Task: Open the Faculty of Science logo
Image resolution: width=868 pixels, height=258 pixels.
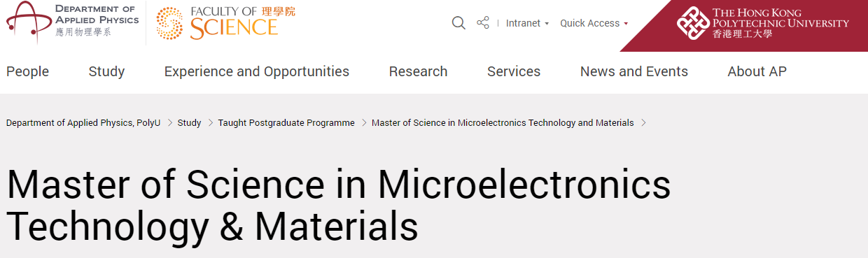Action: (x=225, y=22)
